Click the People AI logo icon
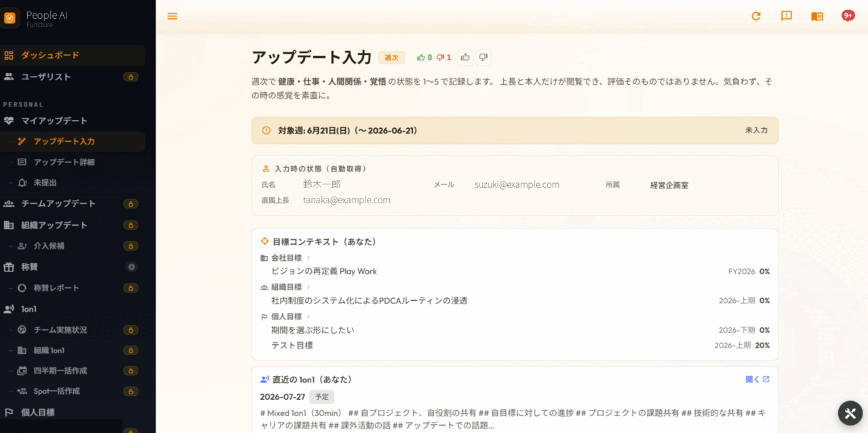The width and height of the screenshot is (868, 433). 9,18
